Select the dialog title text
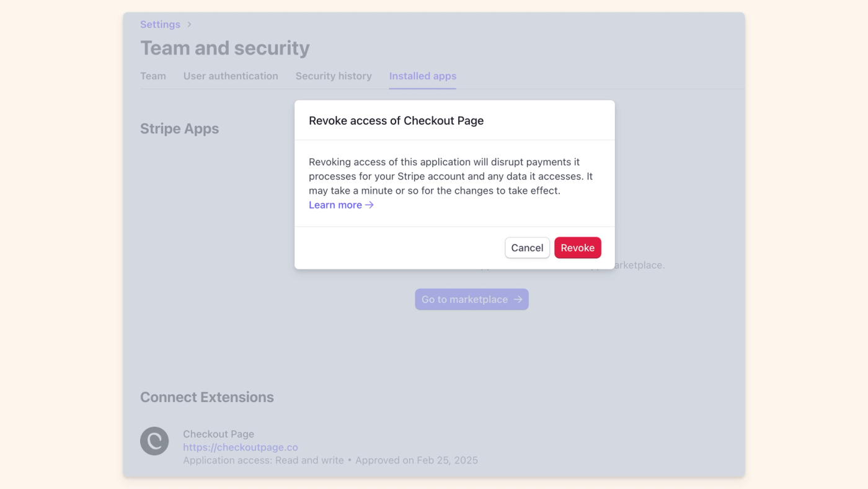The width and height of the screenshot is (868, 489). click(396, 120)
